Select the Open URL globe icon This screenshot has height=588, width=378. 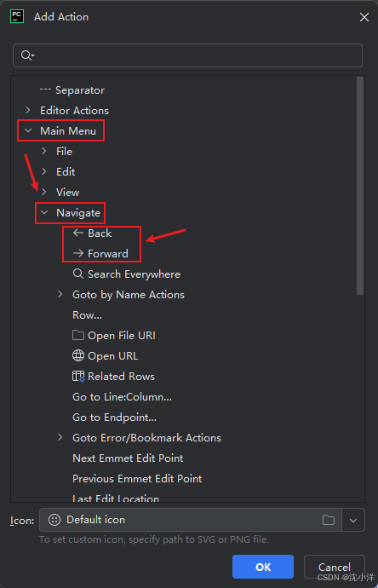tap(78, 355)
